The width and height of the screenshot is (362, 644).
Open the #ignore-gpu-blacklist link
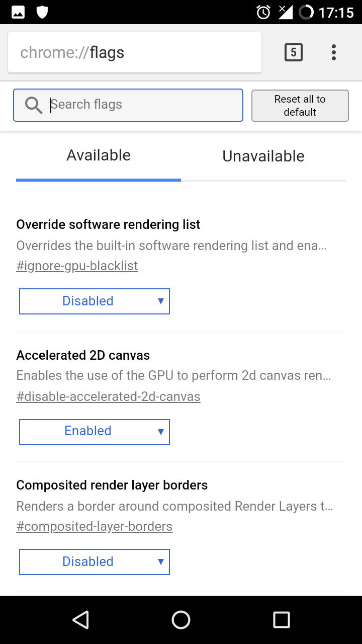(x=77, y=266)
